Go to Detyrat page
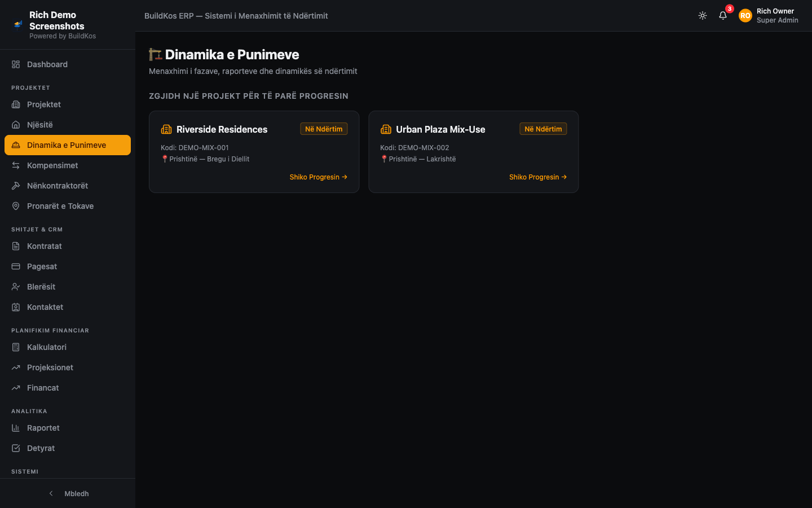This screenshot has width=812, height=508. click(x=68, y=448)
